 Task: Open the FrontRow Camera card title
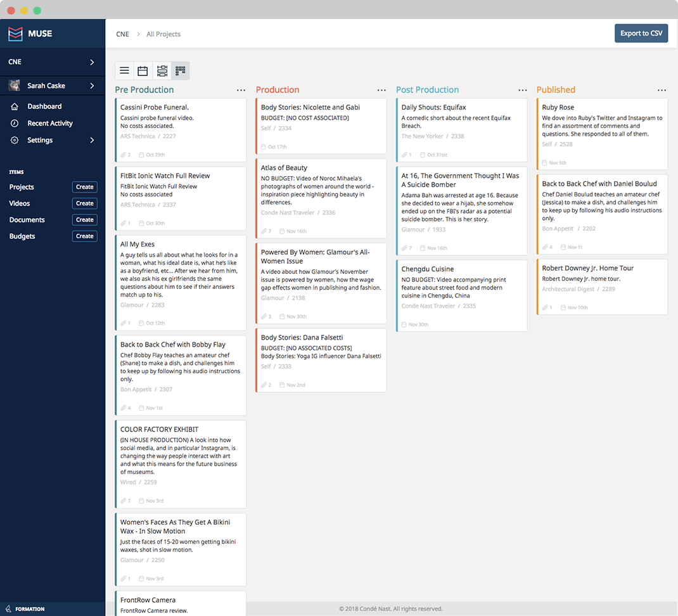point(148,600)
